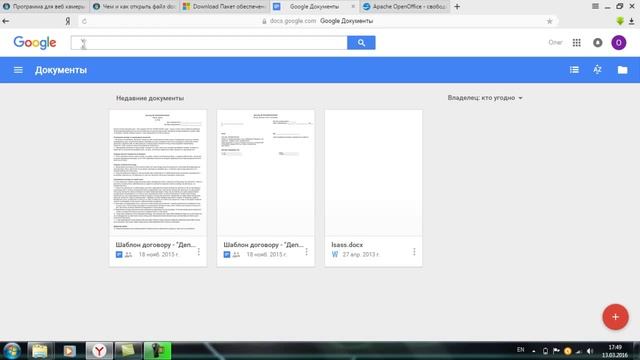Image resolution: width=640 pixels, height=360 pixels.
Task: Click the green extension arrow icon
Action: [x=620, y=21]
